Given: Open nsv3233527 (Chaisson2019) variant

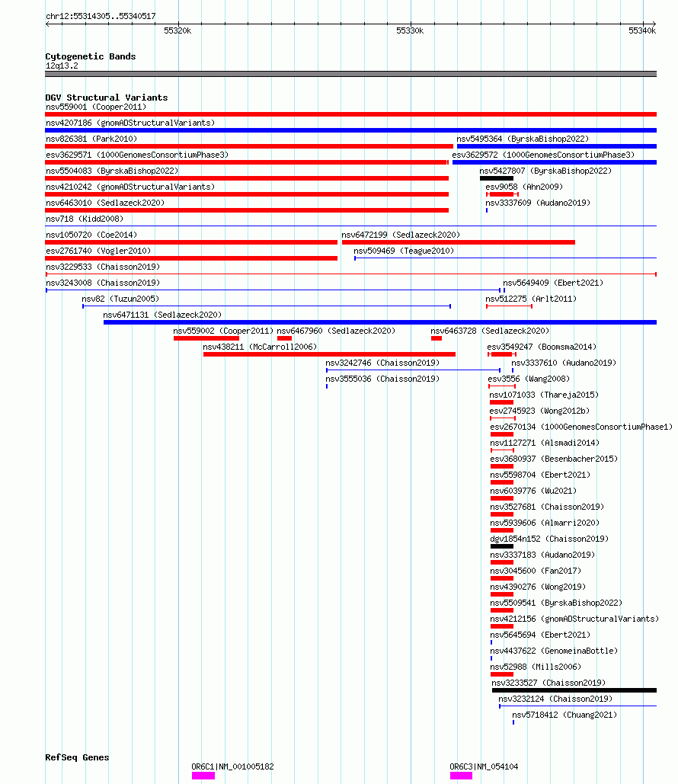Looking at the screenshot, I should [548, 683].
